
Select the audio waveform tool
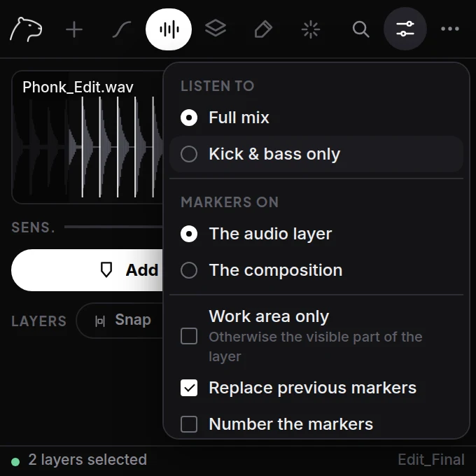pyautogui.click(x=169, y=29)
